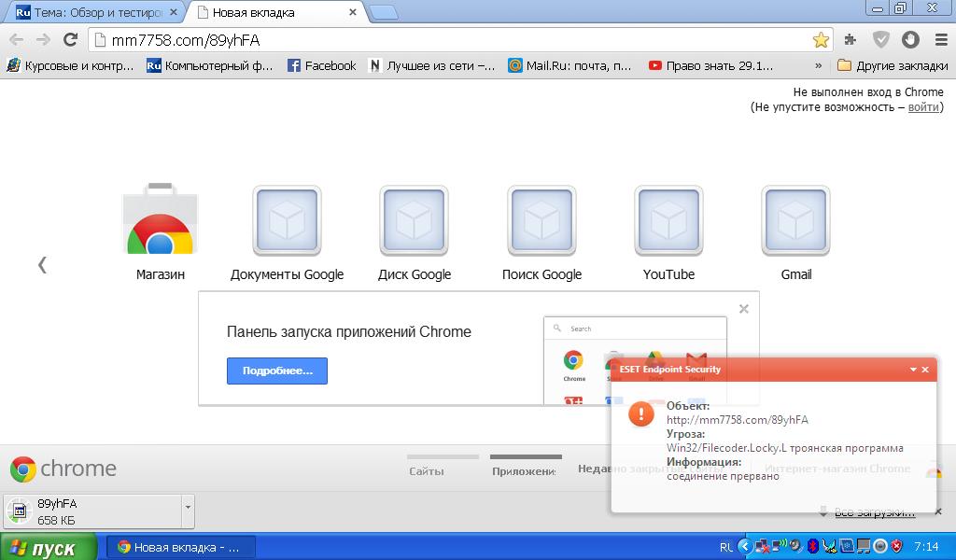The image size is (956, 560).
Task: Launch the Поиск Google app
Action: (x=541, y=231)
